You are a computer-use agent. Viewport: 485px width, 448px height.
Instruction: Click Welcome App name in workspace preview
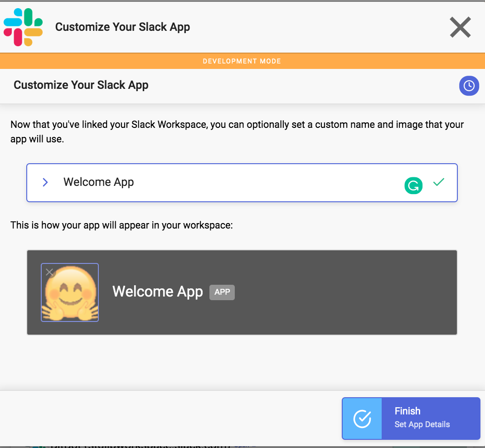coord(157,292)
